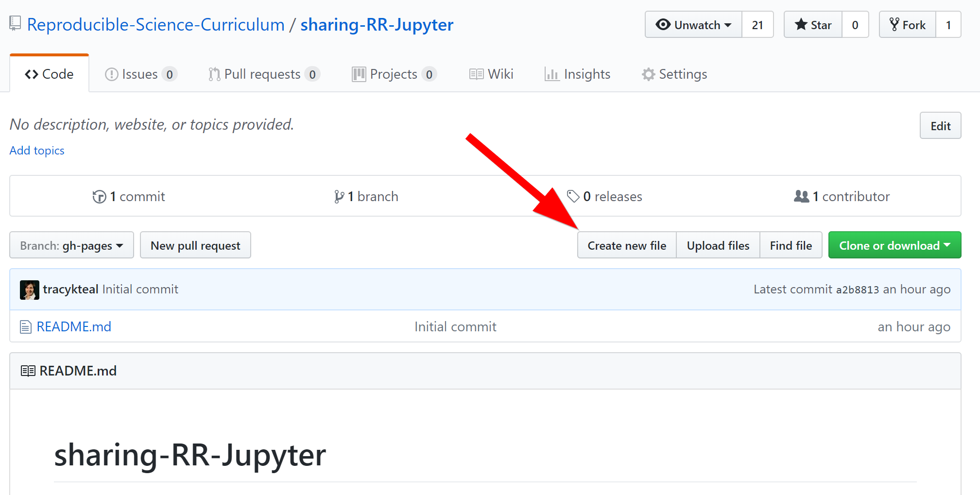
Task: Click the Upload files button
Action: coord(718,245)
